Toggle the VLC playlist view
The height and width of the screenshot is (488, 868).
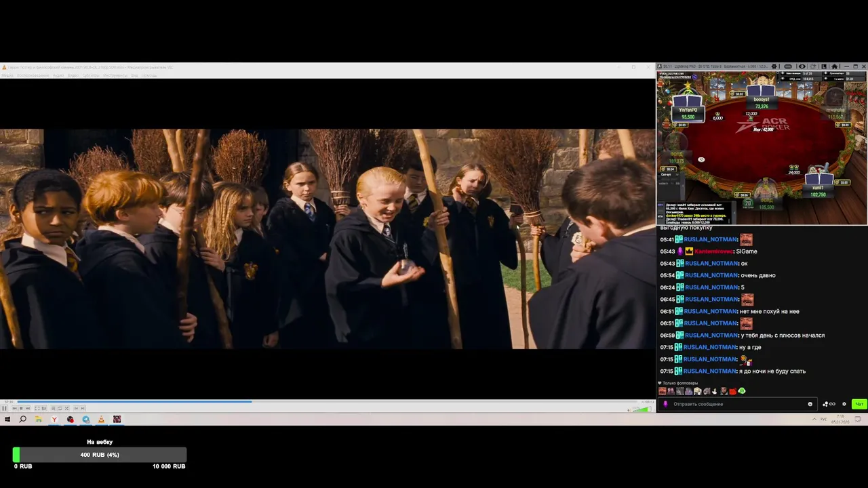(x=54, y=408)
